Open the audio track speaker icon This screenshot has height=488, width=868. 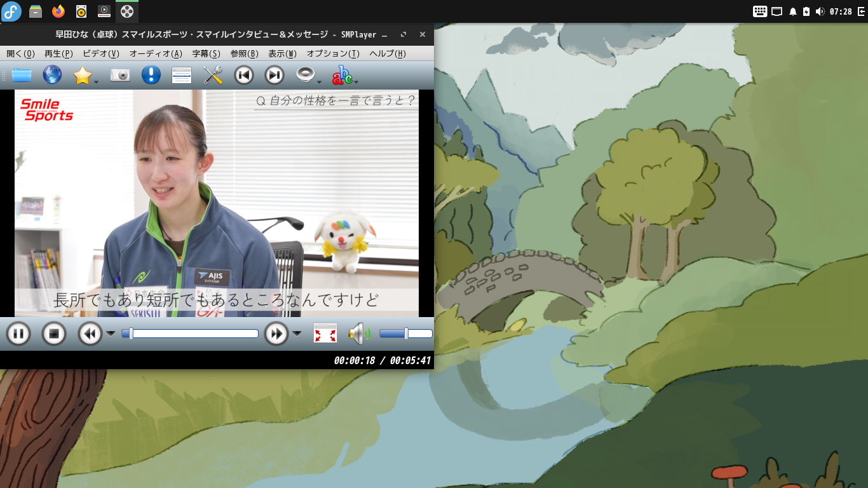306,76
